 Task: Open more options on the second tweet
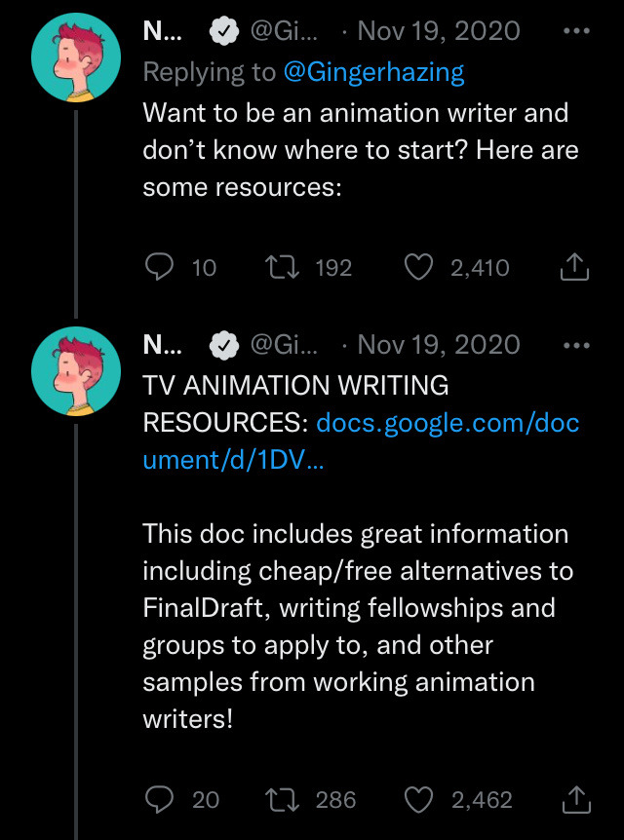click(577, 345)
